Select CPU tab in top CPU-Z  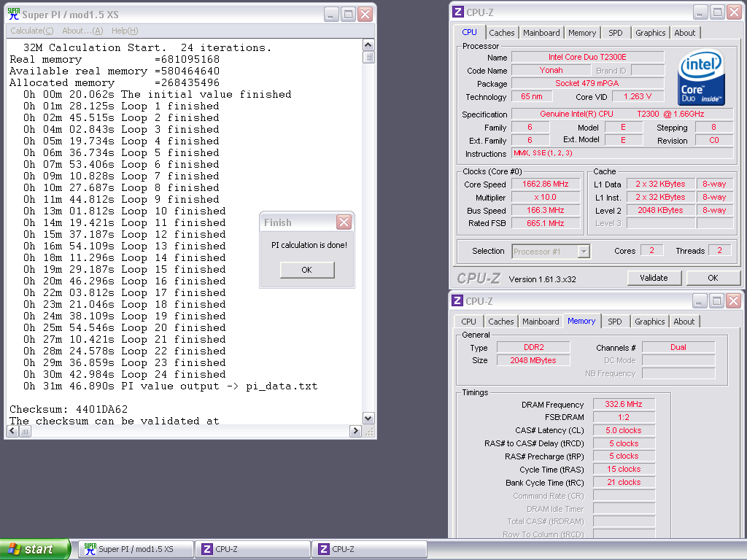[x=469, y=32]
